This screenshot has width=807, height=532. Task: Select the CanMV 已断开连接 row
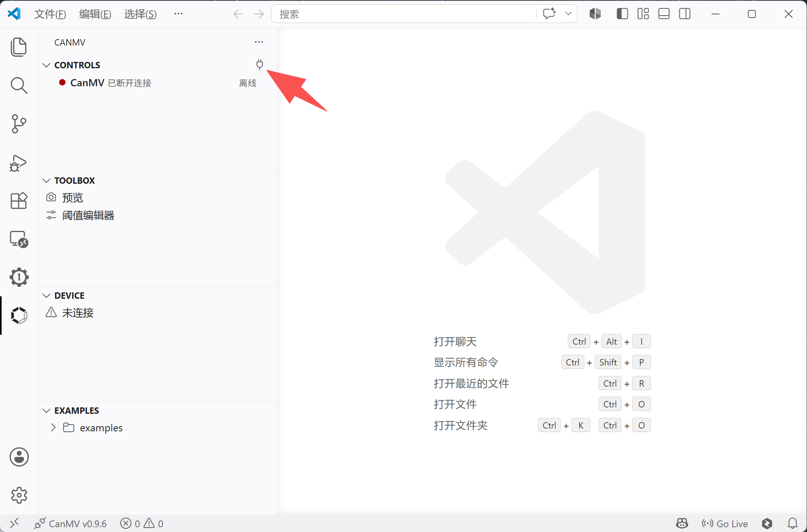tap(158, 83)
